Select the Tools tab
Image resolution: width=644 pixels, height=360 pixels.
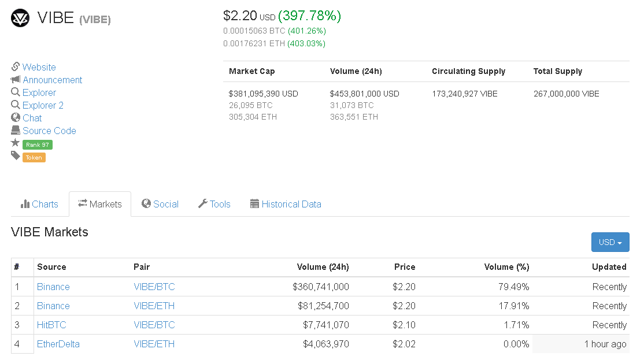(x=214, y=204)
